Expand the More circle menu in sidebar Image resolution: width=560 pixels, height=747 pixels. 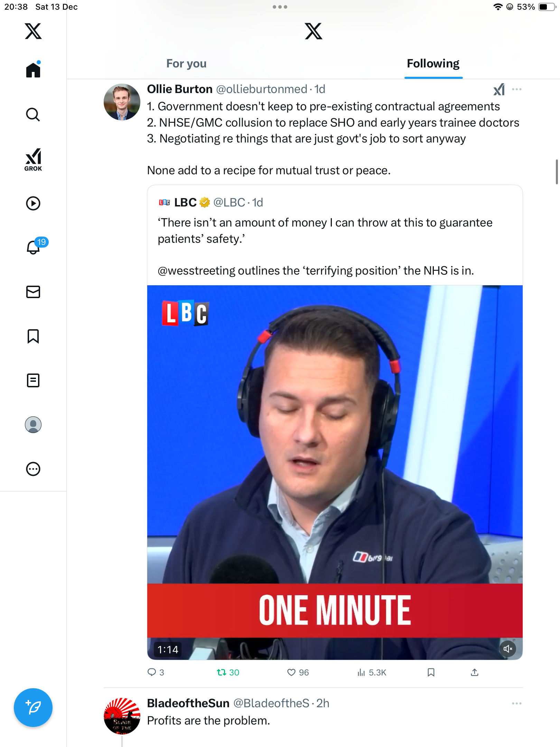click(x=33, y=469)
